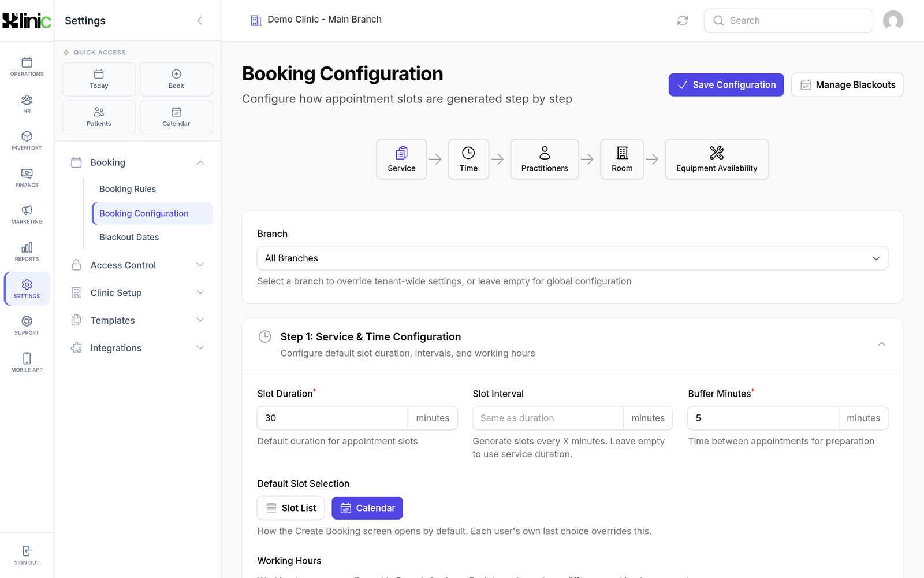Jump to the Time step
Image resolution: width=924 pixels, height=578 pixels.
click(x=468, y=159)
